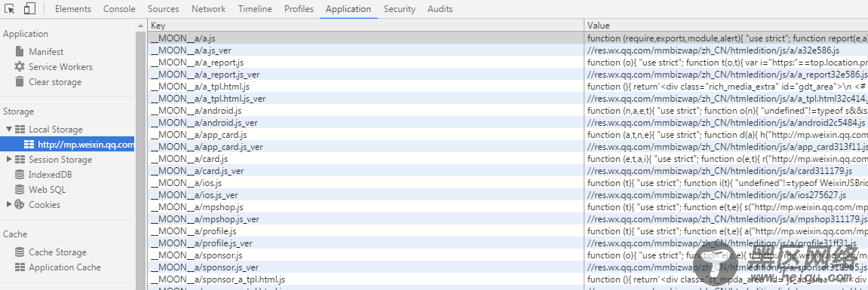
Task: Click the Value column header
Action: click(726, 26)
